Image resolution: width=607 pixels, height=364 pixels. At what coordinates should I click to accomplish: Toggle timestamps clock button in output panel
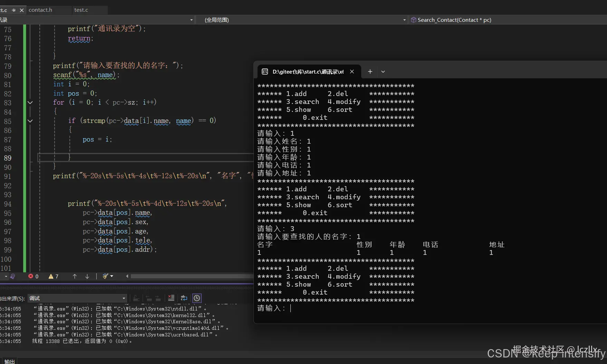197,298
